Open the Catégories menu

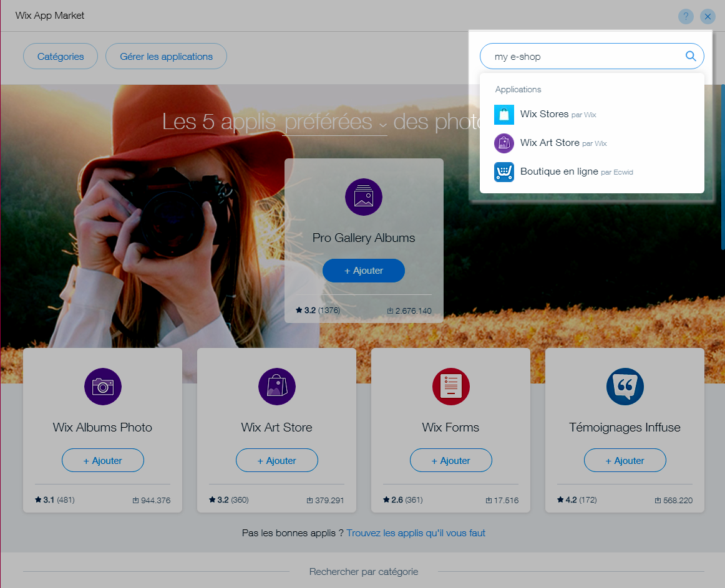[x=61, y=56]
